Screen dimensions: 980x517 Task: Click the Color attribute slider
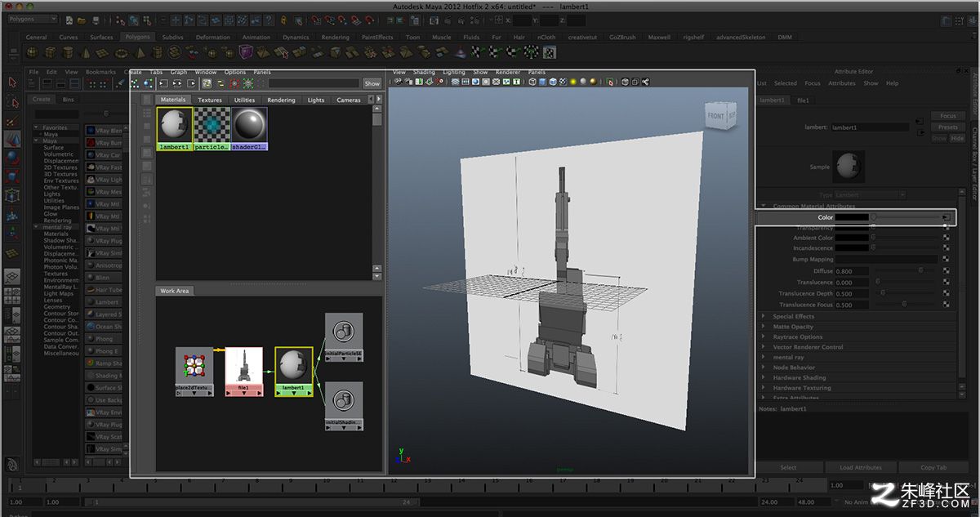click(x=905, y=218)
